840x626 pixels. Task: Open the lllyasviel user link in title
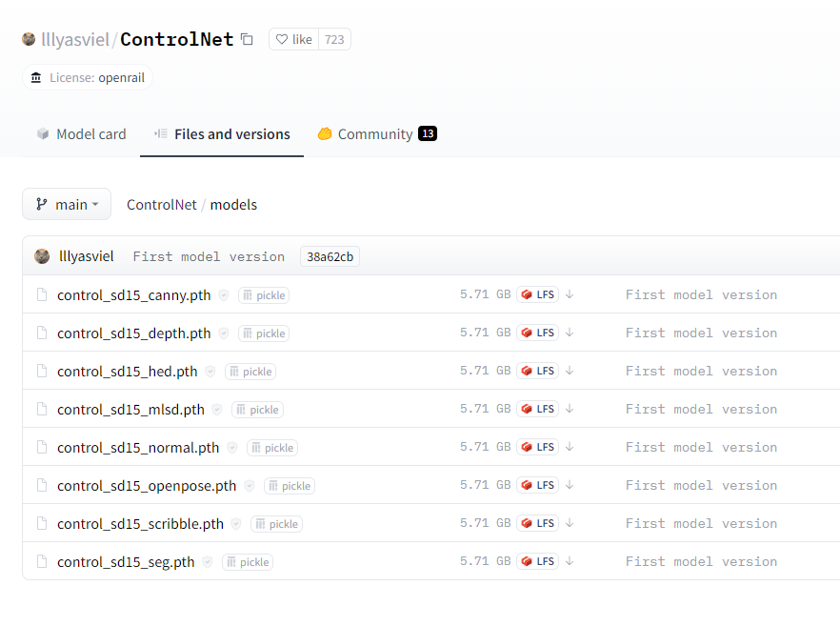[75, 39]
